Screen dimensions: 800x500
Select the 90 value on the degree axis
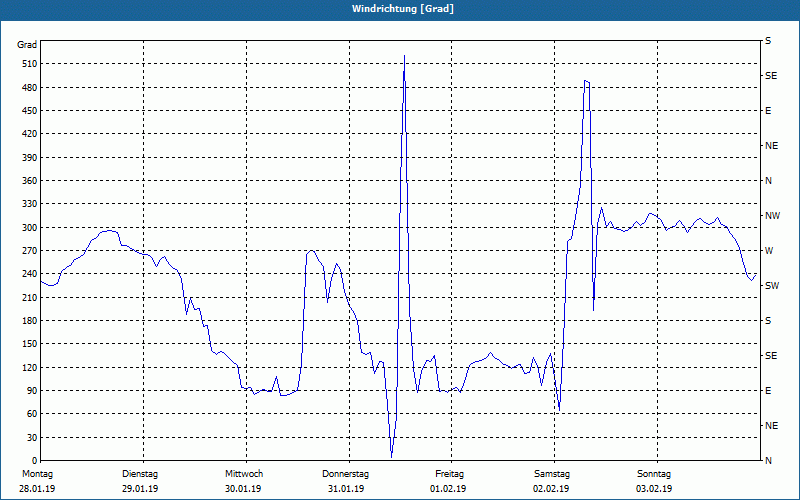click(32, 391)
